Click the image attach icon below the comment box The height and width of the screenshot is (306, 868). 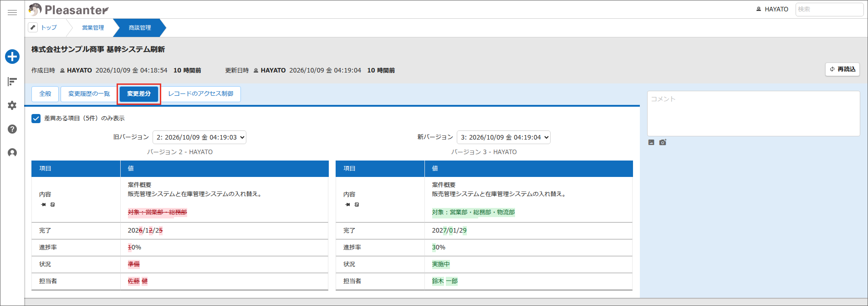click(651, 142)
